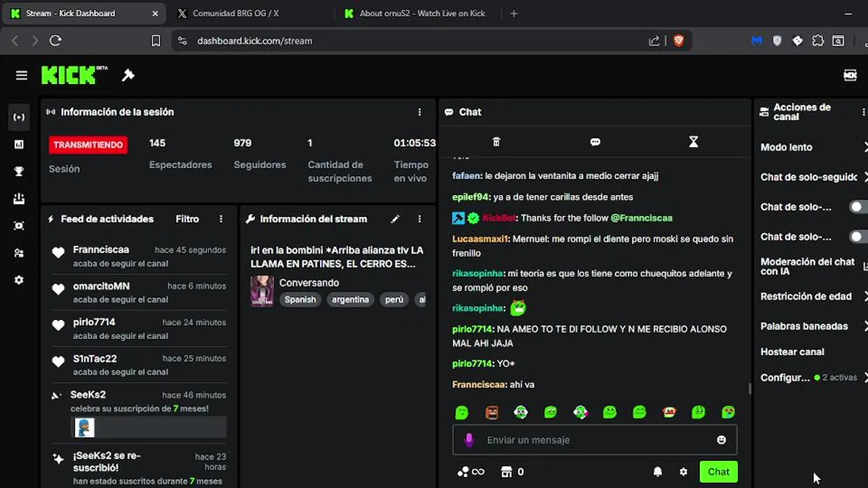Open the creator tools hammer icon
The width and height of the screenshot is (868, 488).
click(128, 75)
